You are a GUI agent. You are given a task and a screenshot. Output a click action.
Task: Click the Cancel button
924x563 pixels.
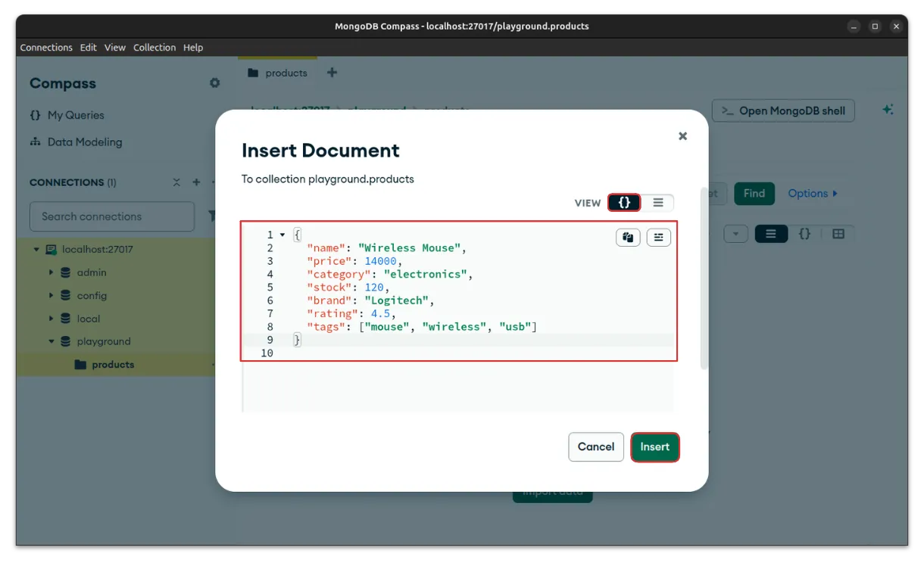[x=595, y=447]
